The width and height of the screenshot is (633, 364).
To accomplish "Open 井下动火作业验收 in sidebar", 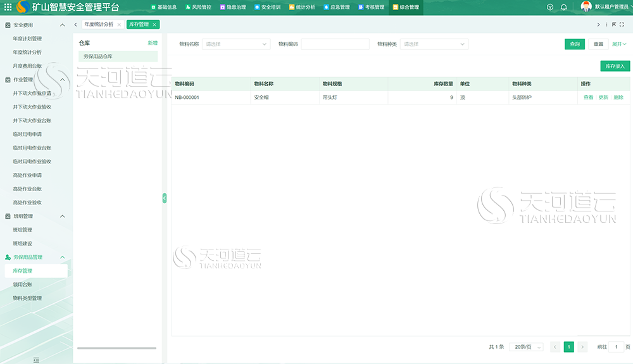I will (32, 107).
